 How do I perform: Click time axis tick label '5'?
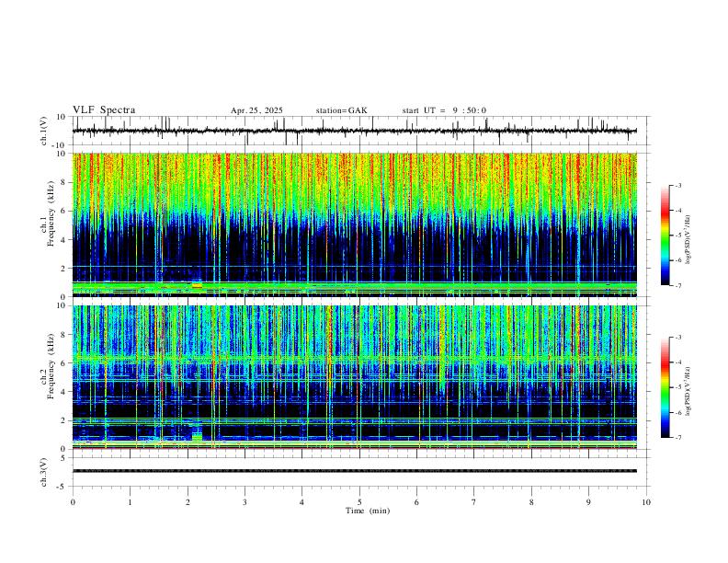coord(359,502)
